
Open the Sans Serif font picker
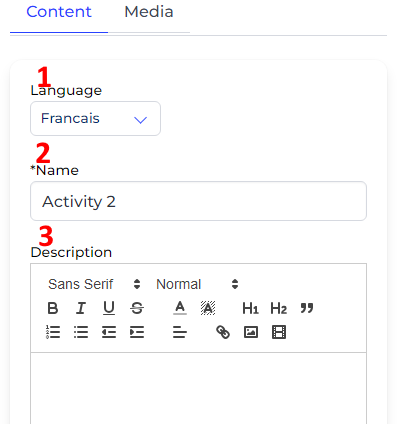tap(94, 284)
